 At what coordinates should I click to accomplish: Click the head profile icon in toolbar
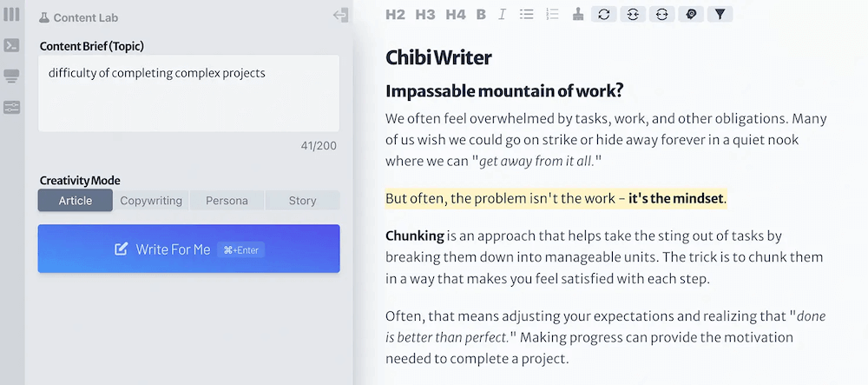pos(691,14)
